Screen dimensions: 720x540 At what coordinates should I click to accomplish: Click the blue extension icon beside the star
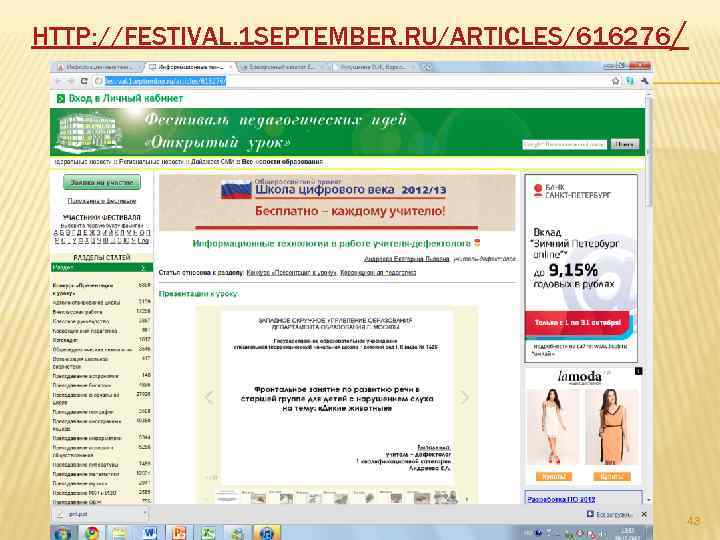(630, 81)
